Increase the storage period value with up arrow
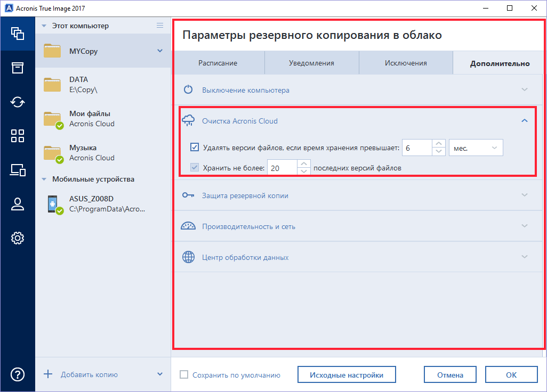547x392 pixels. coord(438,144)
